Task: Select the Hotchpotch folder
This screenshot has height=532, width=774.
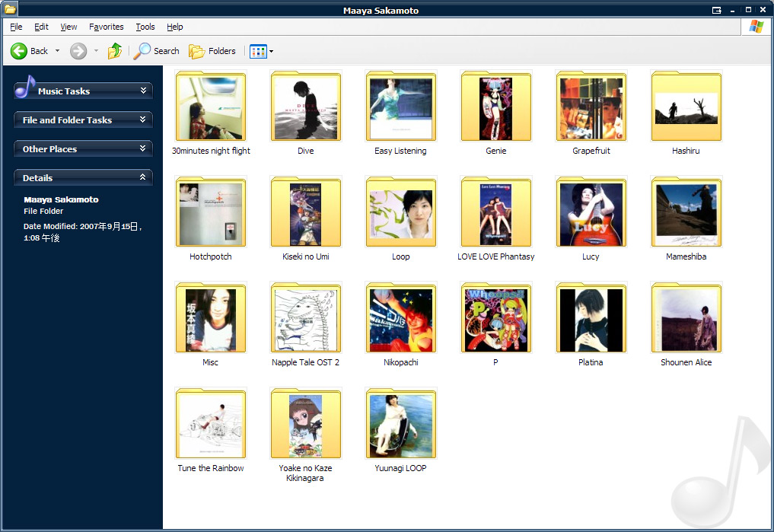Action: 211,218
